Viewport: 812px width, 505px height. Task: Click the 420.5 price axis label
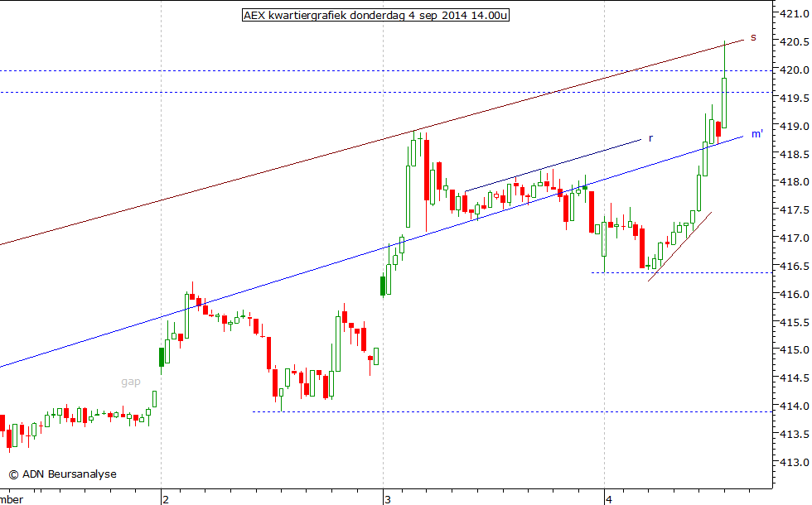[x=795, y=42]
